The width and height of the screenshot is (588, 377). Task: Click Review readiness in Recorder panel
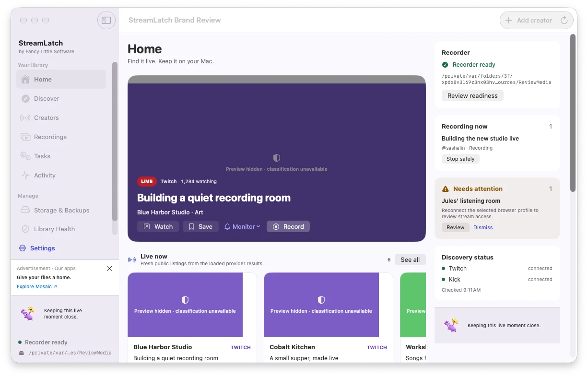[x=472, y=95]
